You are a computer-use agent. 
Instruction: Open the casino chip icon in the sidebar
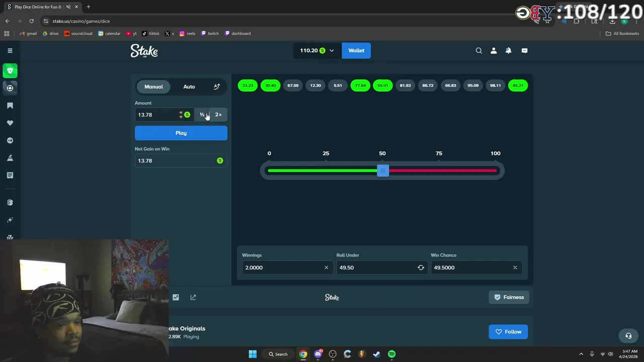tap(10, 88)
